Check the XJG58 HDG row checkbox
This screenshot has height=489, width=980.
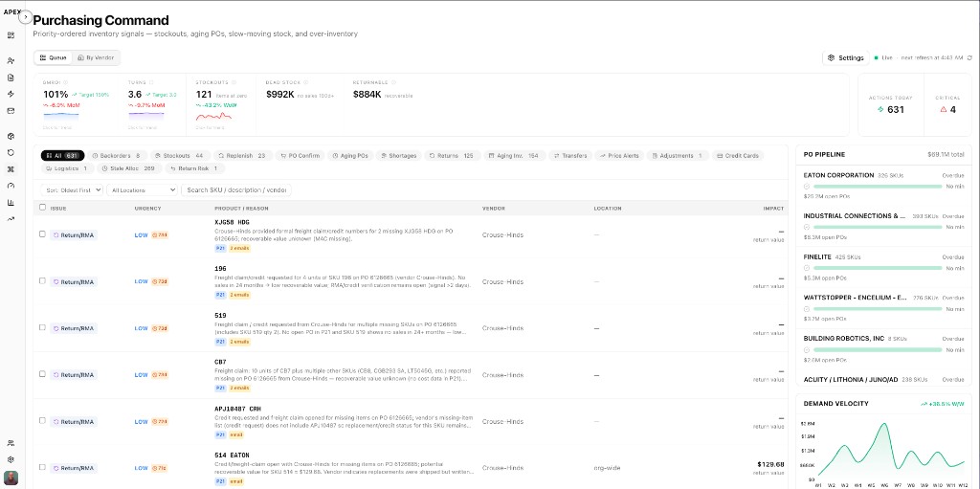[42, 233]
